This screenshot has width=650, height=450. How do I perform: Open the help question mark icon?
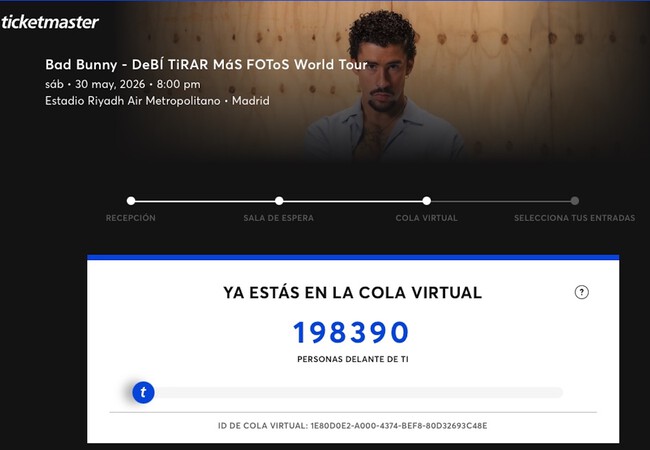(x=581, y=292)
